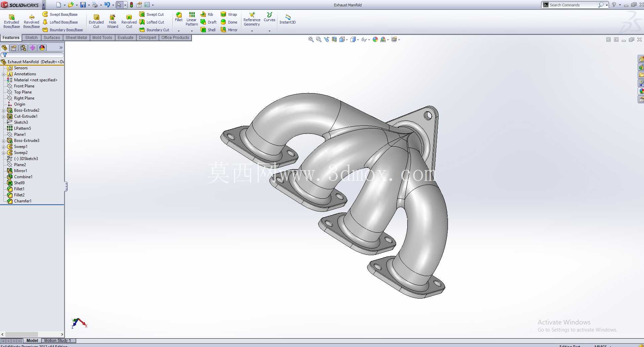Click the Reference Geometry button

(x=252, y=19)
